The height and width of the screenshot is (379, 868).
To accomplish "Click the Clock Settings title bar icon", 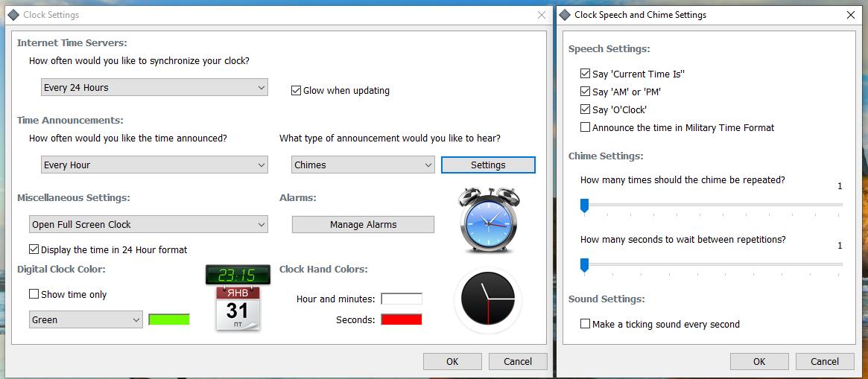I will click(13, 15).
